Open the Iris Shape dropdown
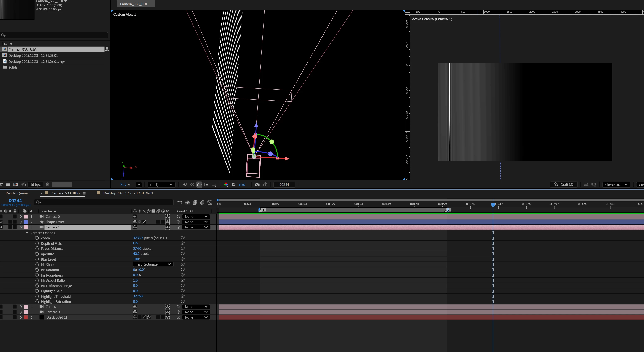644x352 pixels. tap(153, 264)
